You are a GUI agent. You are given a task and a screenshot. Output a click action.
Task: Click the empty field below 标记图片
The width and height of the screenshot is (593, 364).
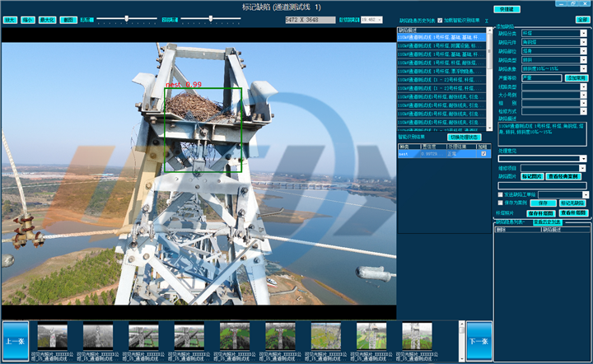542,185
